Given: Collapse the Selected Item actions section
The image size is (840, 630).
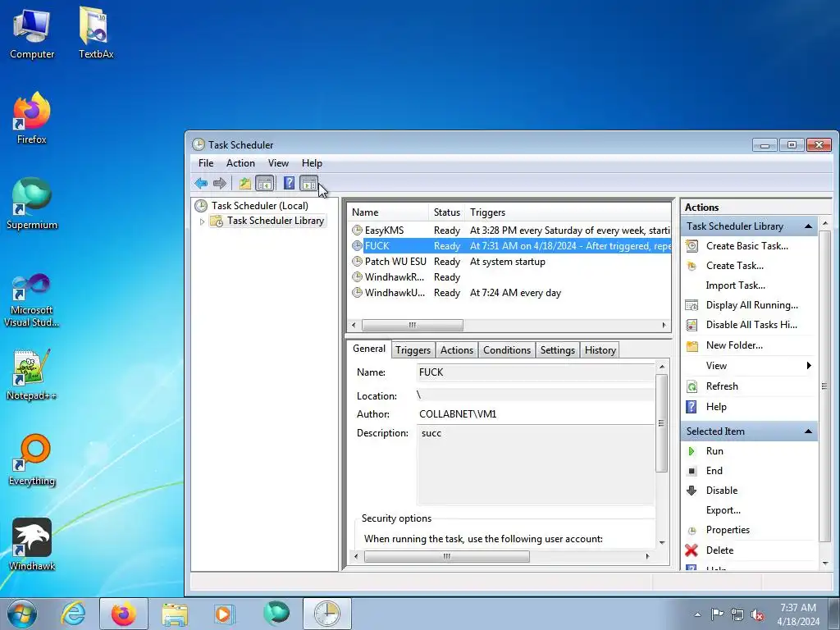Looking at the screenshot, I should point(808,431).
